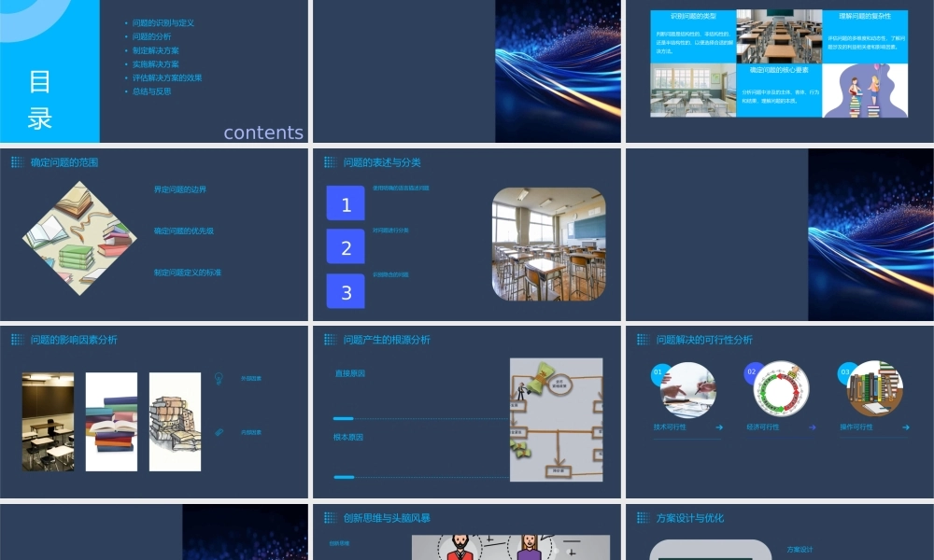Select the circular bookshelf image above 操作可行性
The height and width of the screenshot is (560, 934).
[x=876, y=388]
